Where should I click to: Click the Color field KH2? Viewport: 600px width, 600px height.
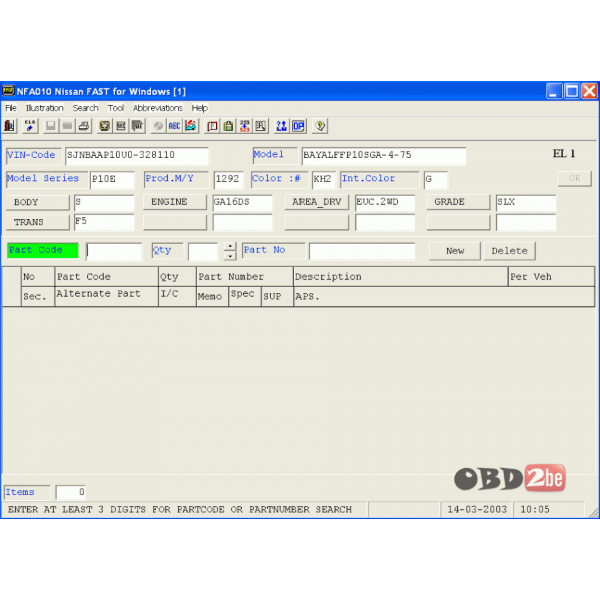click(324, 179)
